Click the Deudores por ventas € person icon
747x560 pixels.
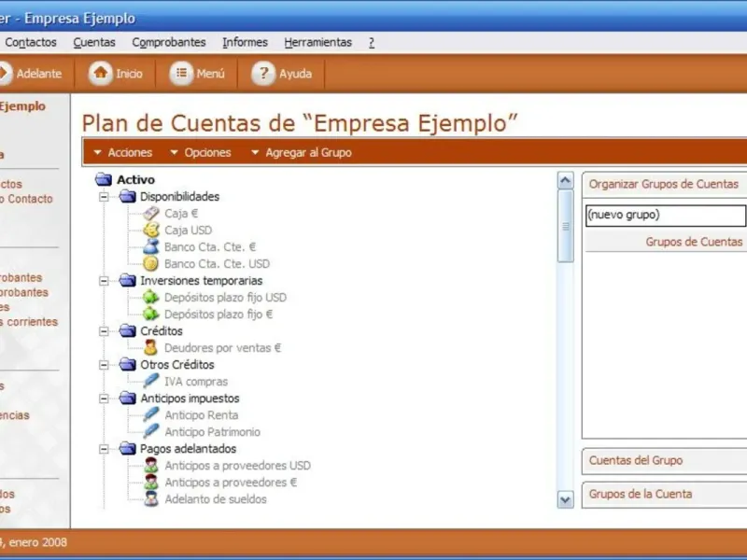click(x=151, y=347)
